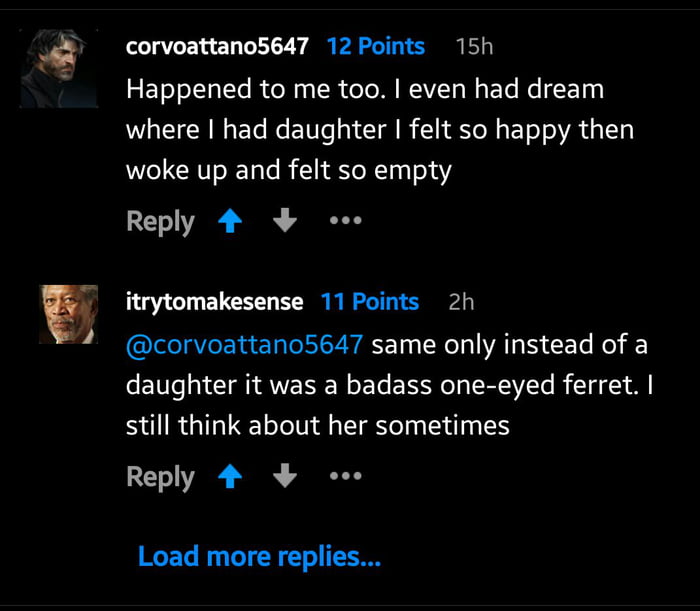This screenshot has height=611, width=700.
Task: Expand thread with Load more replies
Action: coord(259,556)
